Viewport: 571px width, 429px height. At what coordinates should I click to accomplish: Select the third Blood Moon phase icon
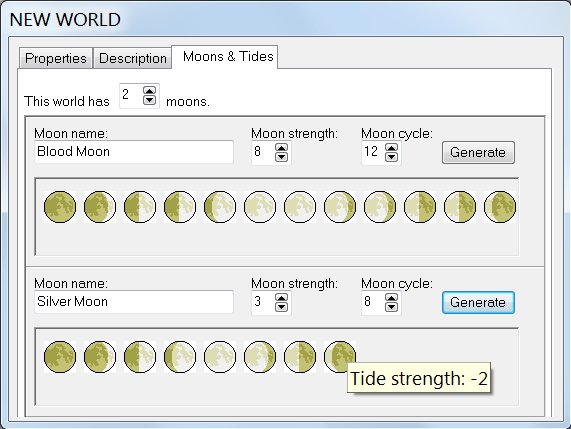click(x=140, y=207)
